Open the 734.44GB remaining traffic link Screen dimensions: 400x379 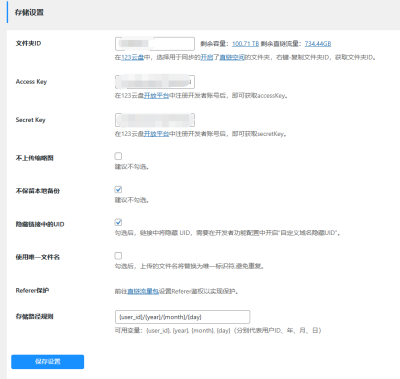[x=318, y=44]
